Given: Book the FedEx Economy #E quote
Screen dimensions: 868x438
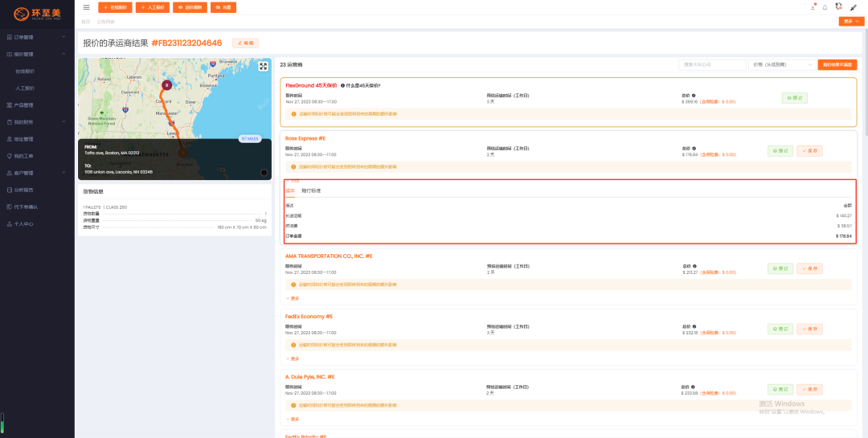Looking at the screenshot, I should tap(780, 329).
